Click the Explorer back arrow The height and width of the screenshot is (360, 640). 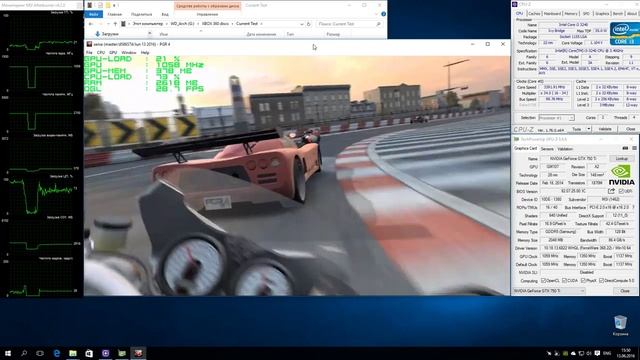[x=91, y=24]
